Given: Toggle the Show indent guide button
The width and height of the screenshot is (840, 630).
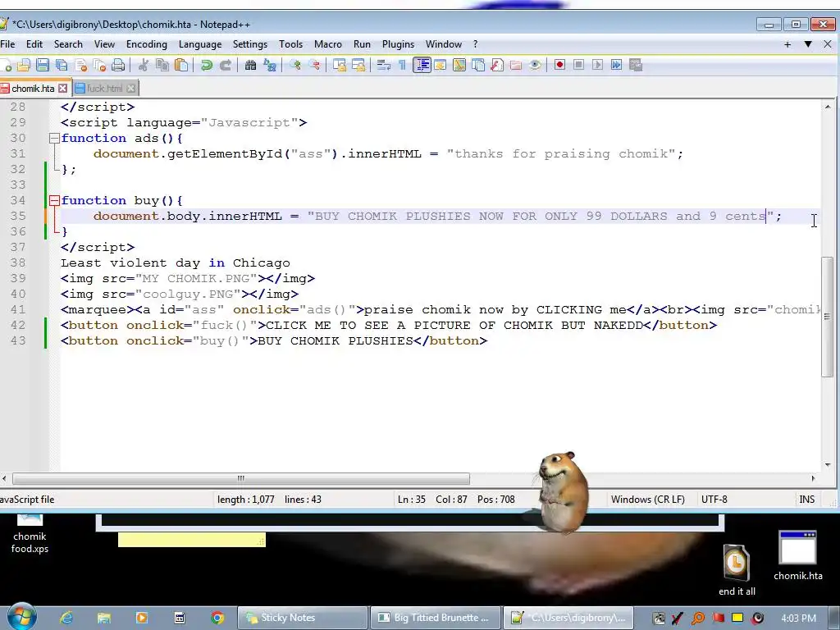Looking at the screenshot, I should coord(422,66).
